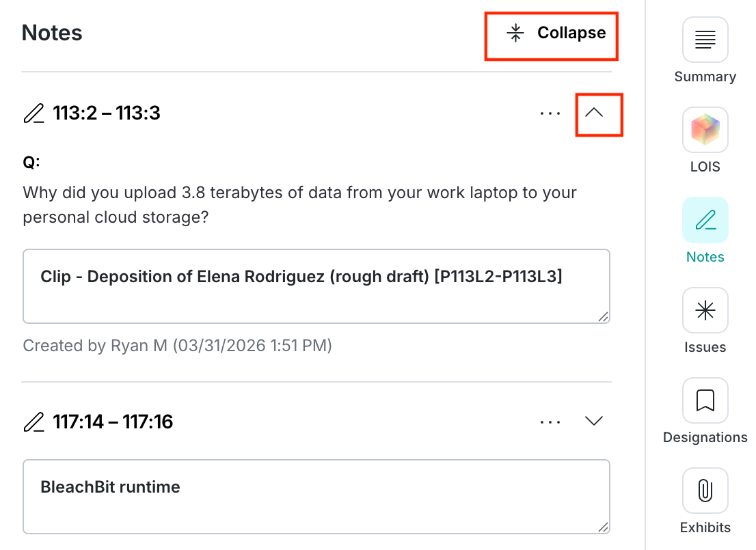Switch to the Designations tab label
756x550 pixels.
(705, 437)
